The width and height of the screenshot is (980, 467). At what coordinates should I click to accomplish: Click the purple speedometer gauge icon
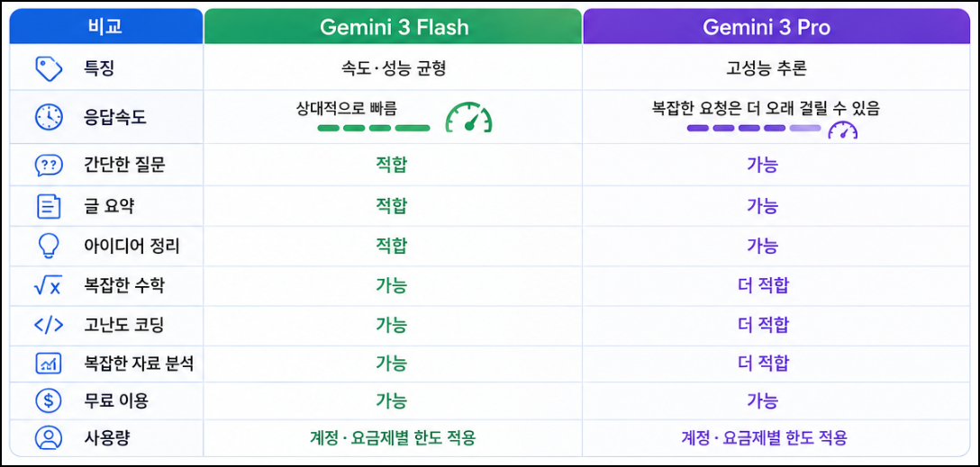842,130
